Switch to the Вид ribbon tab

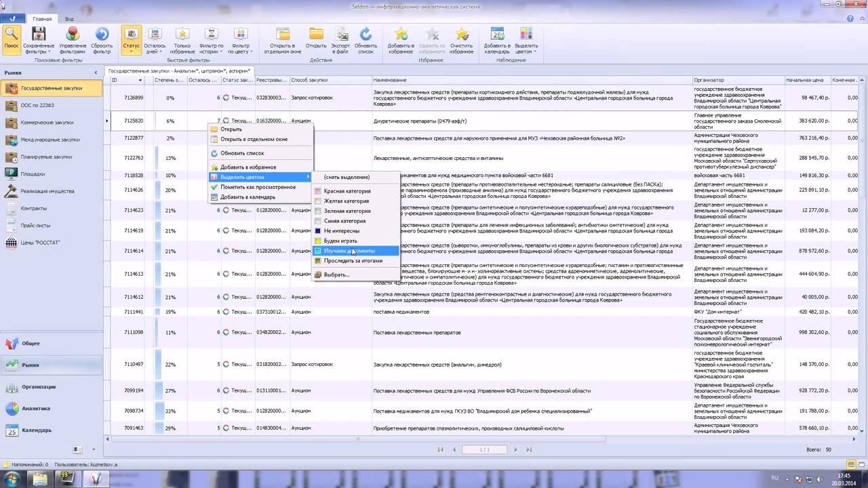point(69,19)
